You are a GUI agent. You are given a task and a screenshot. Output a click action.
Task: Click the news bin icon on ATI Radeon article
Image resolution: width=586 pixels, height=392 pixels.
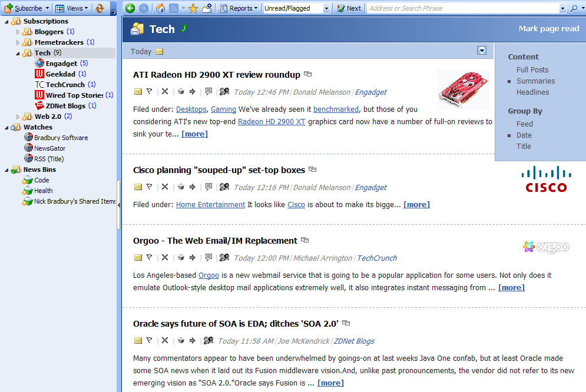181,91
